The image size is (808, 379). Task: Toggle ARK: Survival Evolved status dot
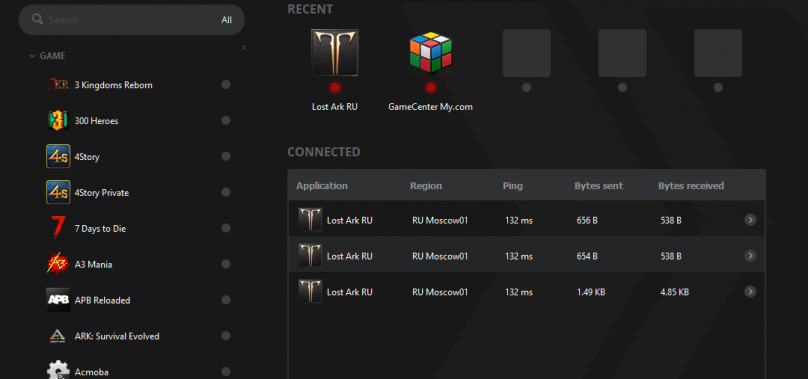coord(226,336)
